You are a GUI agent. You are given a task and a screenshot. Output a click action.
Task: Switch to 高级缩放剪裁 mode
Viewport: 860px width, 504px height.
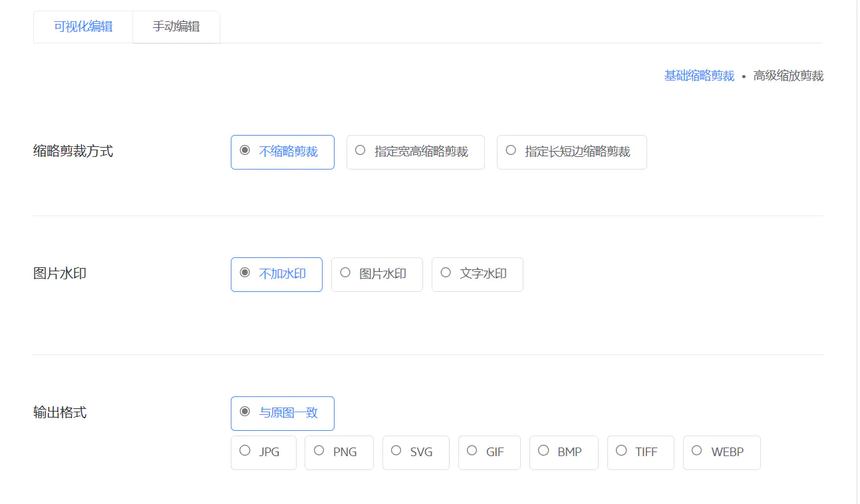tap(788, 76)
